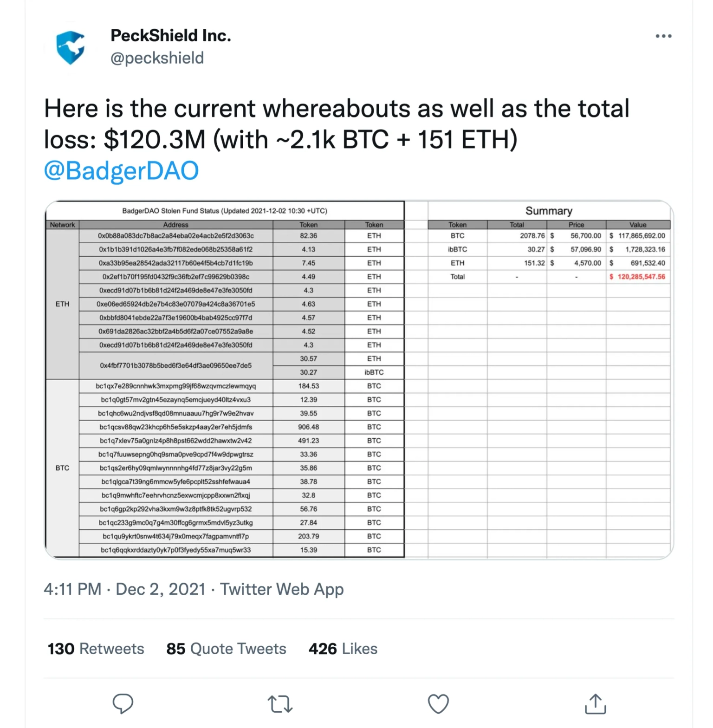
Task: Retweet using the arrows icon
Action: tap(280, 704)
